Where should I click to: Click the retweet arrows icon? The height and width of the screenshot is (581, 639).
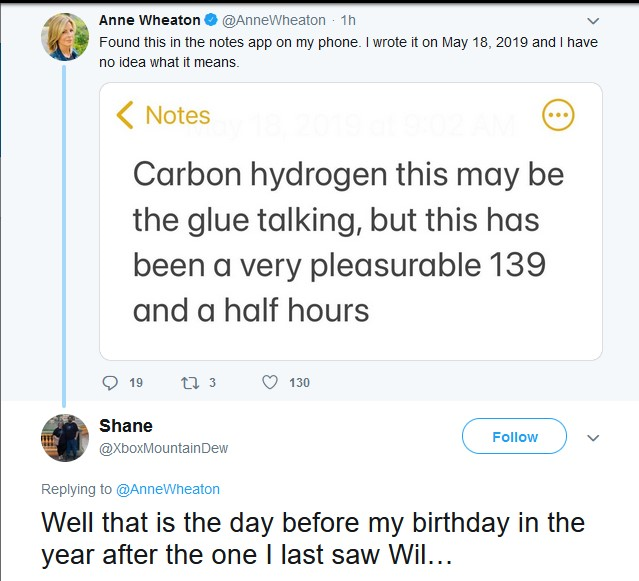point(188,382)
